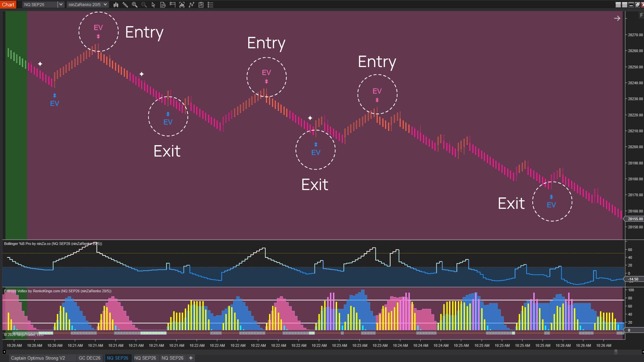The width and height of the screenshot is (644, 362).
Task: Open the chart properties list icon
Action: [x=211, y=5]
